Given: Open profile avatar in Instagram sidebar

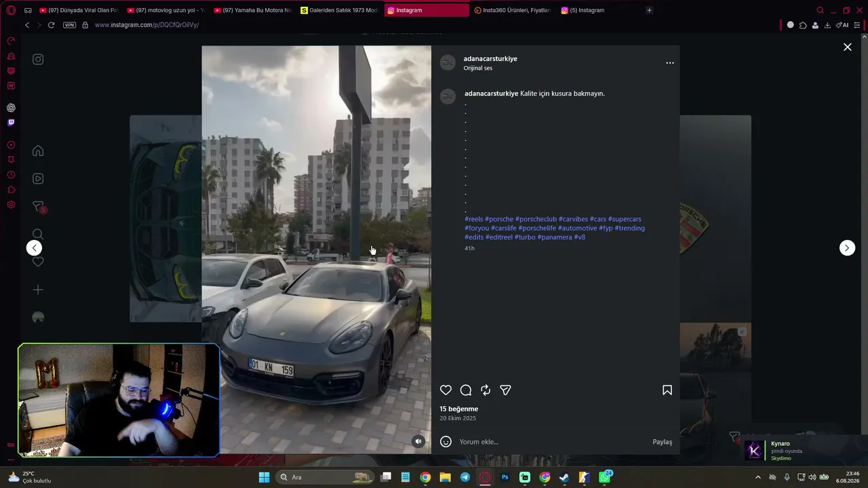Looking at the screenshot, I should click(38, 317).
